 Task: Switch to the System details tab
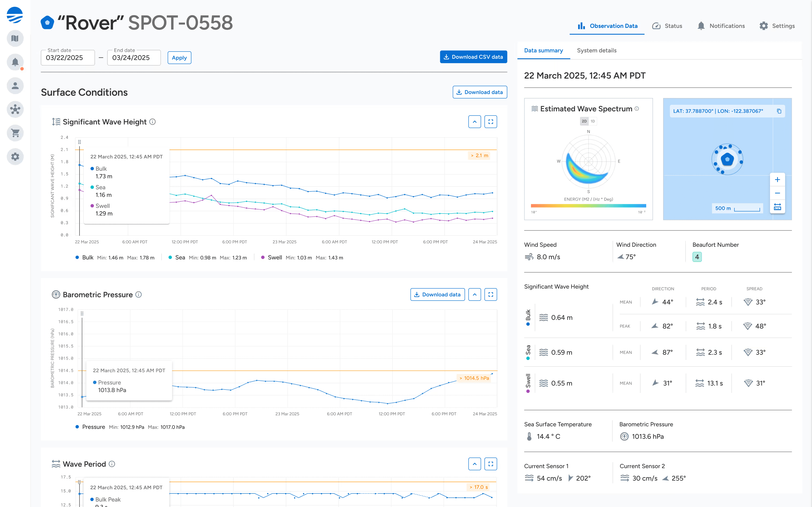[597, 50]
